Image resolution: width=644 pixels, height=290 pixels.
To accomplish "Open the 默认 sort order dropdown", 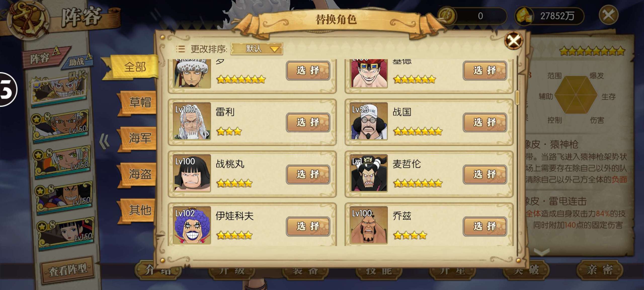I will (257, 49).
